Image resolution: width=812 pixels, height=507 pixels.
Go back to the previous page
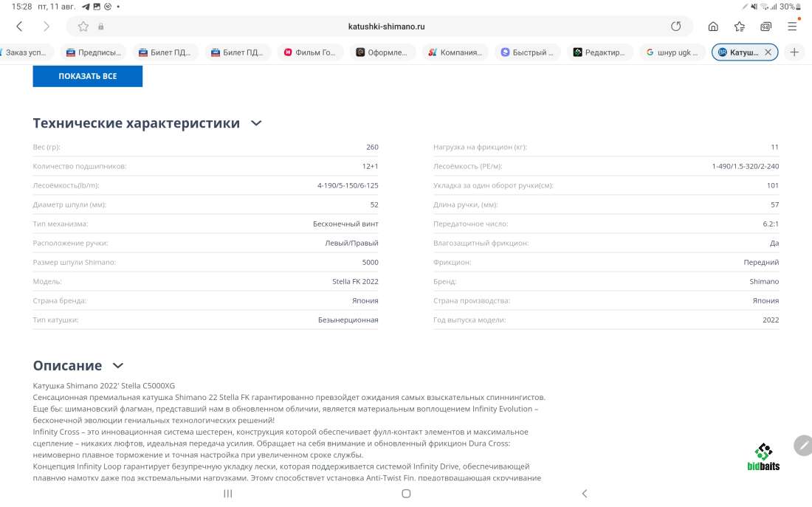19,27
